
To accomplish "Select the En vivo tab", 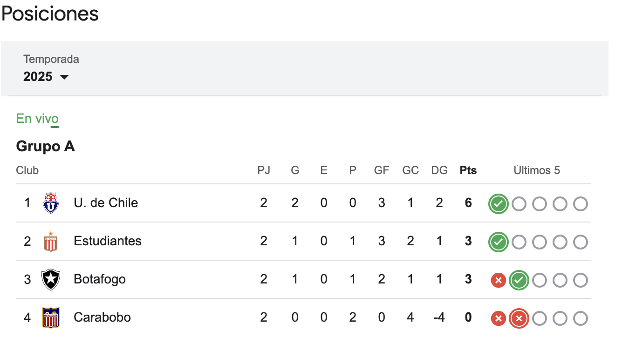I will [37, 119].
